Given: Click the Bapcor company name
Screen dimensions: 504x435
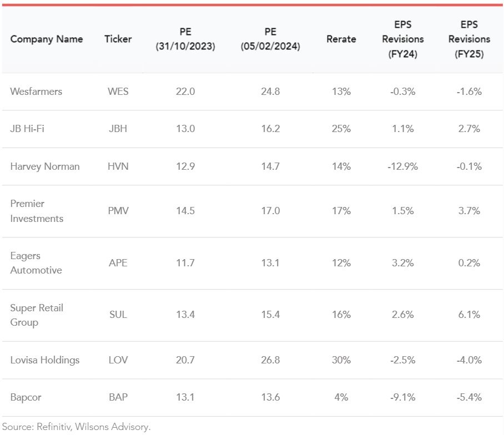Looking at the screenshot, I should [26, 397].
